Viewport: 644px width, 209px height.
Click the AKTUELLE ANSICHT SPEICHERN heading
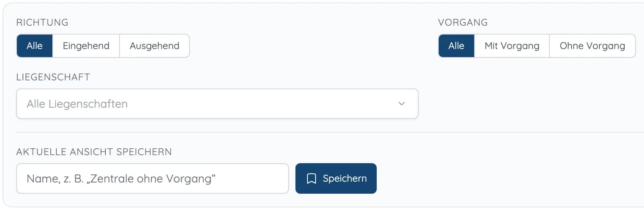click(x=94, y=152)
